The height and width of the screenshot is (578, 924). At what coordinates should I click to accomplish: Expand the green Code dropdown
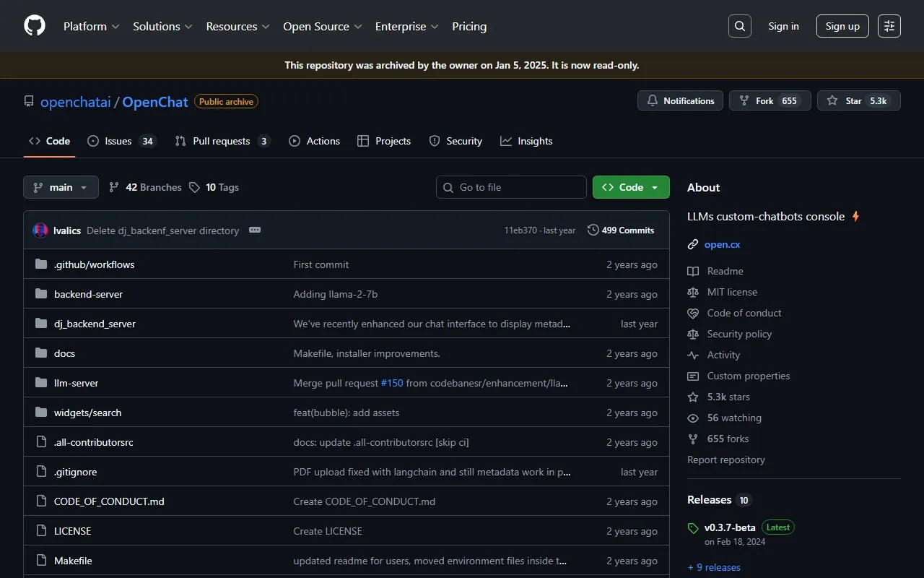[x=631, y=187]
